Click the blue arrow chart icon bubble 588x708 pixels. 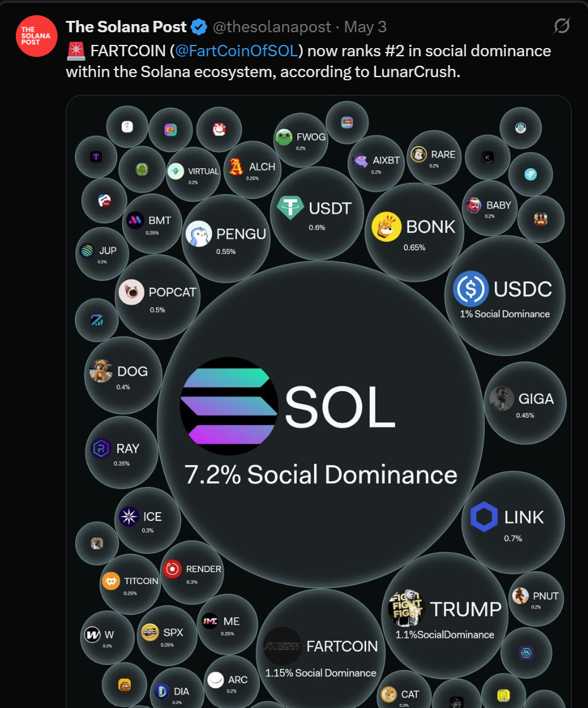click(97, 320)
